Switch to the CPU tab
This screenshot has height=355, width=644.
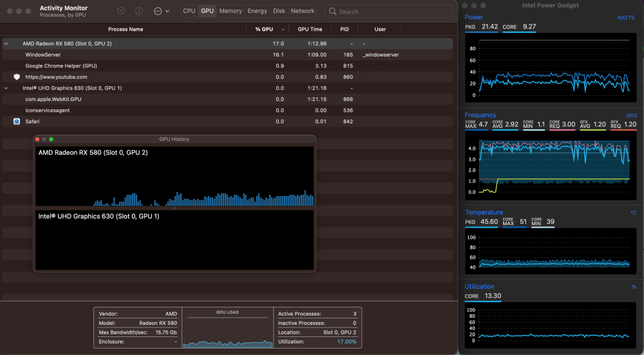[189, 11]
